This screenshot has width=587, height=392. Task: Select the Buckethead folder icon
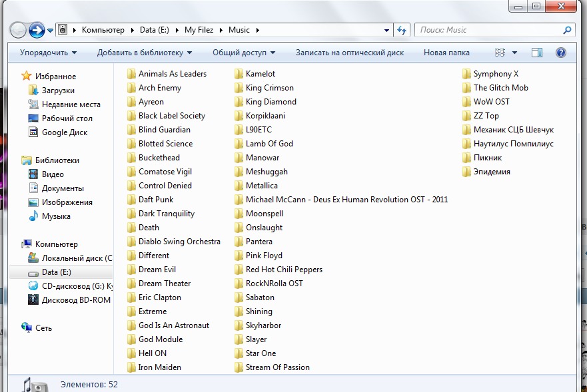point(131,158)
